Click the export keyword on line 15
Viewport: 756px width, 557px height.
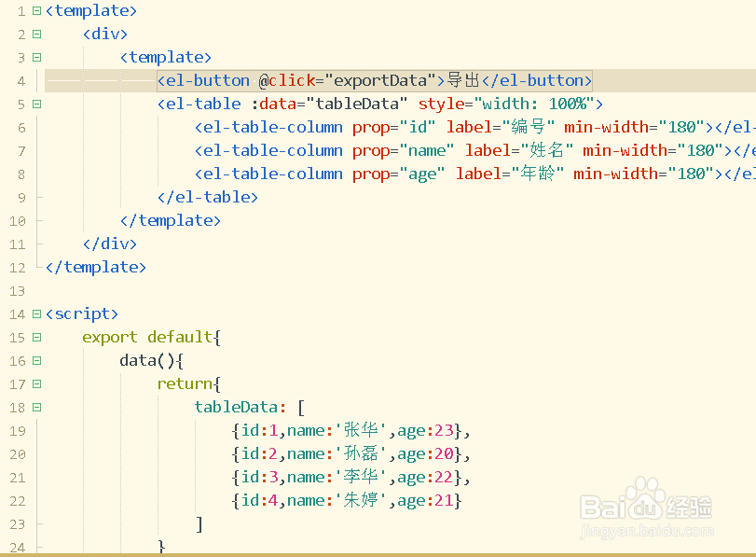click(110, 338)
